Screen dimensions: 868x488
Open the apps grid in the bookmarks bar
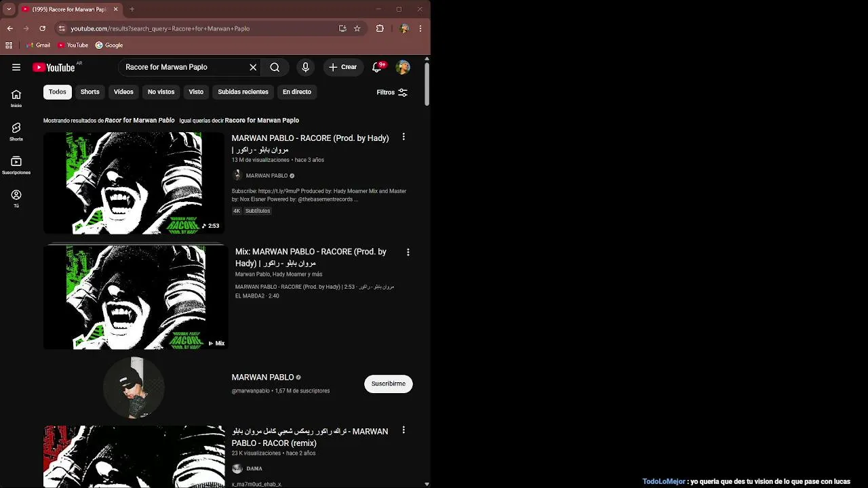click(9, 45)
